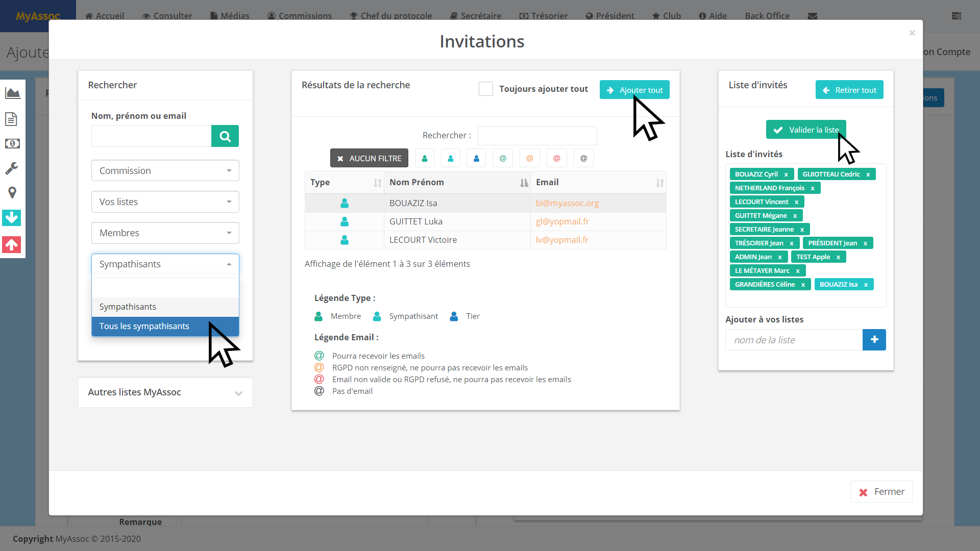
Task: Click the magnifier search button
Action: coord(225,136)
